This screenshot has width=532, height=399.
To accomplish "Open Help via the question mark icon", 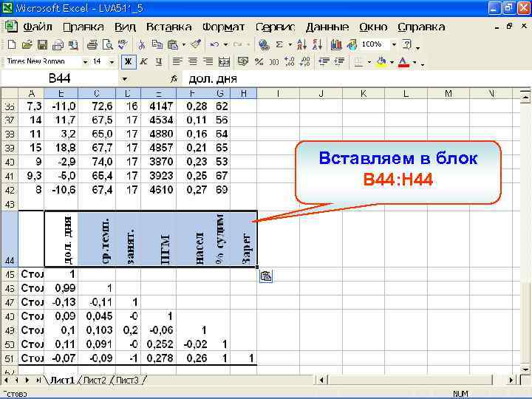I will (x=407, y=44).
